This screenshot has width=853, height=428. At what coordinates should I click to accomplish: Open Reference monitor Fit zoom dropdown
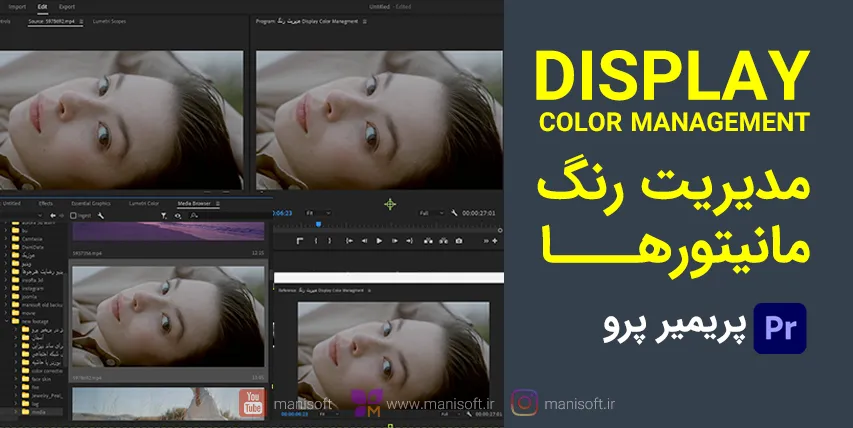click(x=328, y=414)
